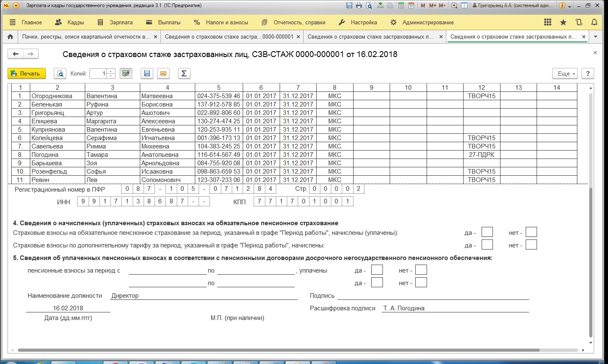608x364 pixels.
Task: Open the notifications bell icon
Action: point(594,22)
